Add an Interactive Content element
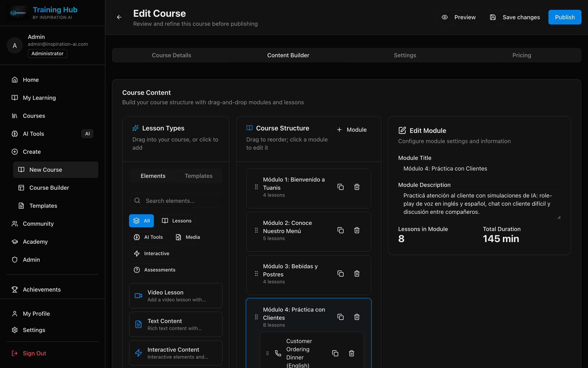Screen dimensions: 588x368 coord(176,353)
